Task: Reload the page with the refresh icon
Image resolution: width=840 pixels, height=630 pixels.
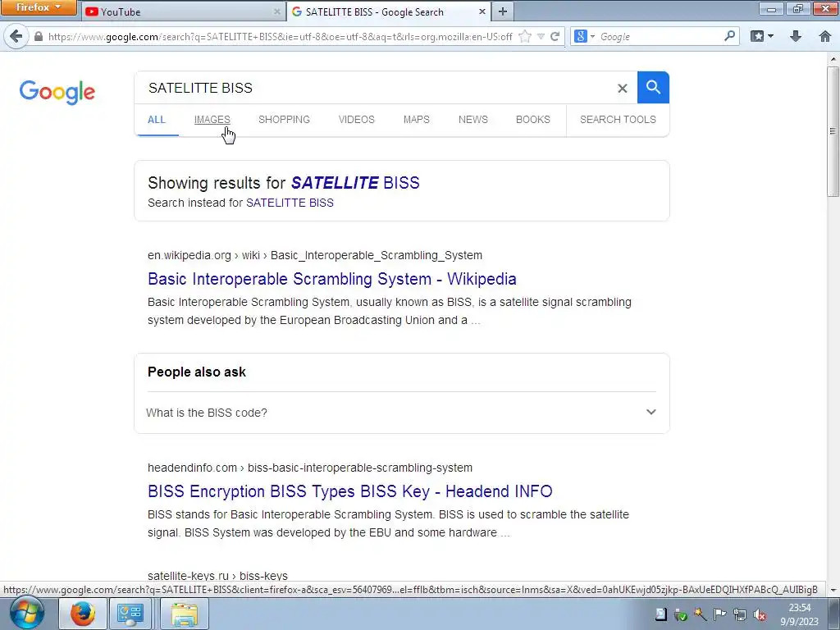Action: tap(555, 36)
